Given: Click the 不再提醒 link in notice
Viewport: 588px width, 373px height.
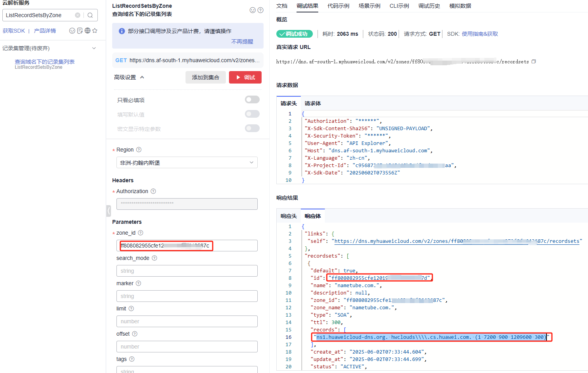Looking at the screenshot, I should click(242, 42).
